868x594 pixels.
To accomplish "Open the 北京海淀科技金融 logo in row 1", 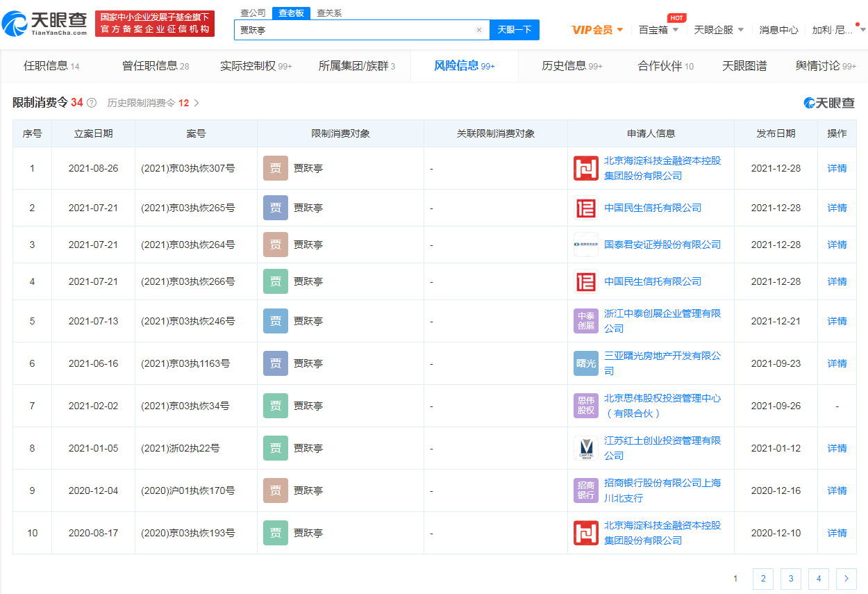I will (586, 168).
